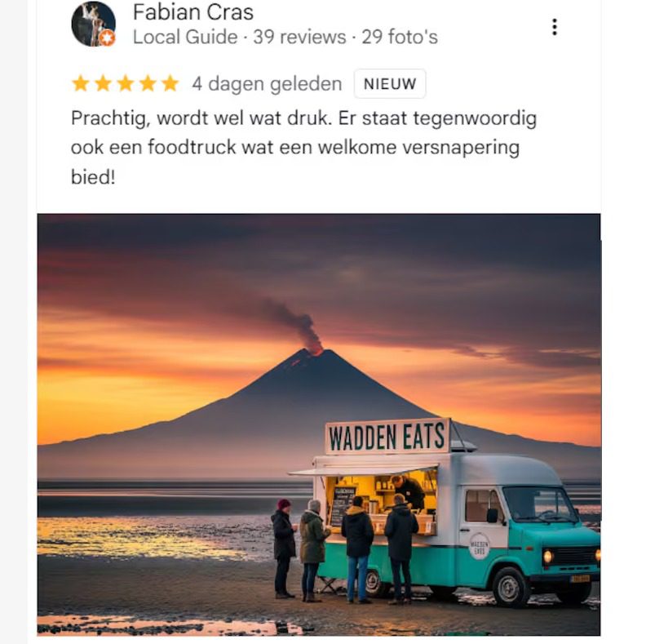
Task: Click the round logo on the truck door
Action: (x=479, y=546)
